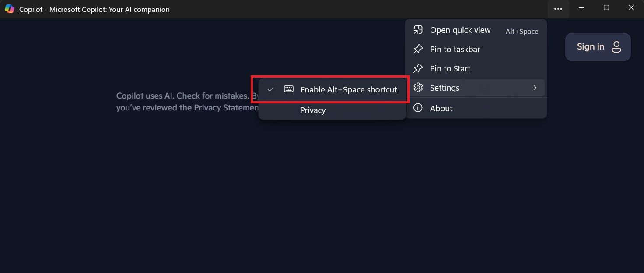Click the Copilot logo in the title bar
The height and width of the screenshot is (273, 644).
(10, 9)
